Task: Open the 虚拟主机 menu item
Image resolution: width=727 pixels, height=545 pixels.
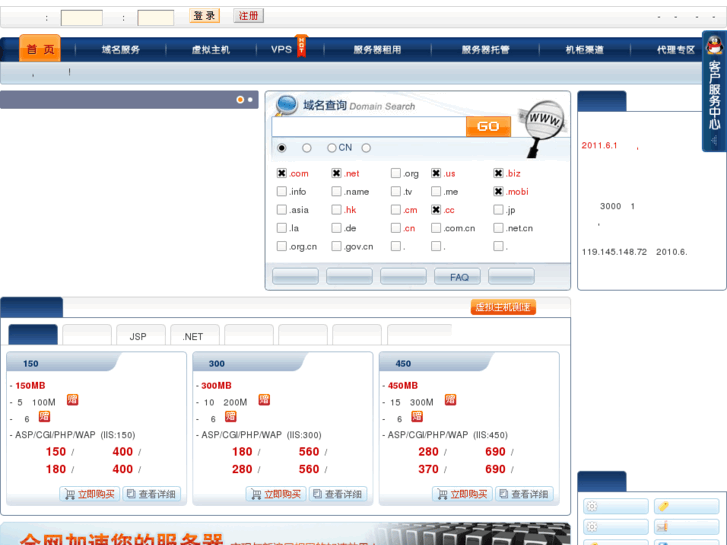Action: coord(211,50)
